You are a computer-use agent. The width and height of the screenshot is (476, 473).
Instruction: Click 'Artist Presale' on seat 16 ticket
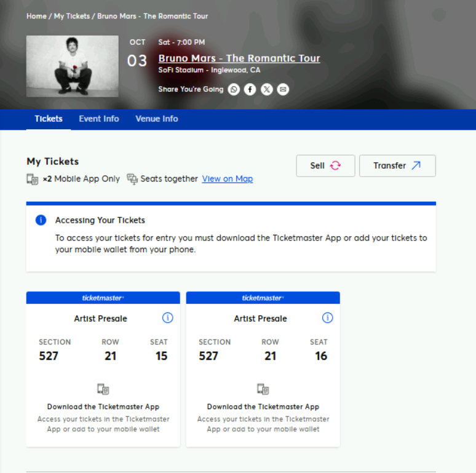point(261,319)
